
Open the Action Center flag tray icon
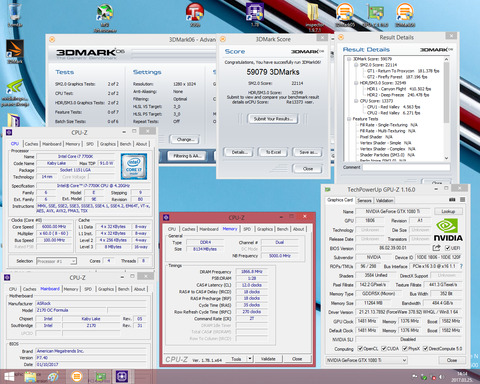click(x=415, y=377)
